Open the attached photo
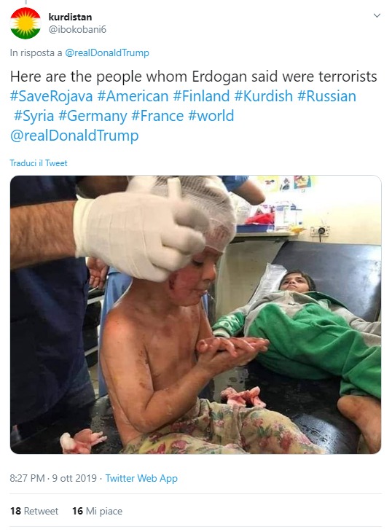Viewport: 392px width, 532px height. (196, 315)
